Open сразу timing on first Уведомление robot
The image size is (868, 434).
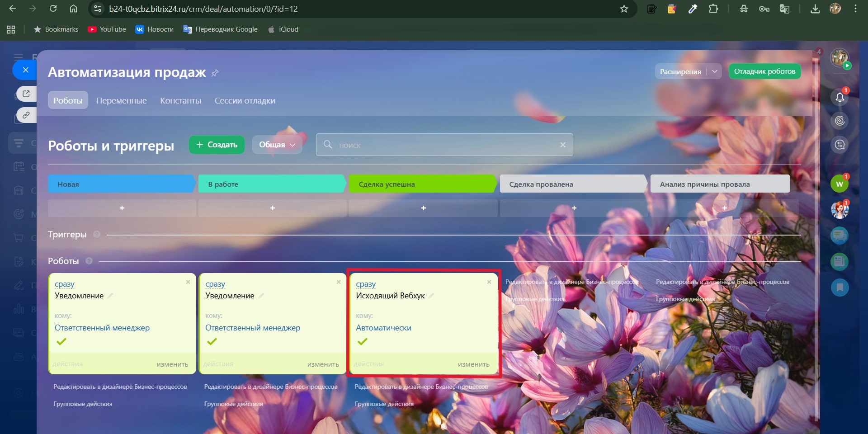(x=65, y=284)
